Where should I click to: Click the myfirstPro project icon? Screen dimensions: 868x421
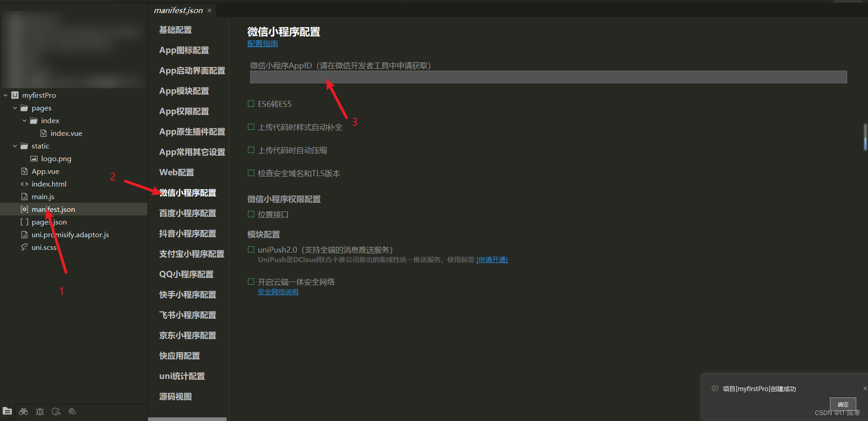pos(15,95)
